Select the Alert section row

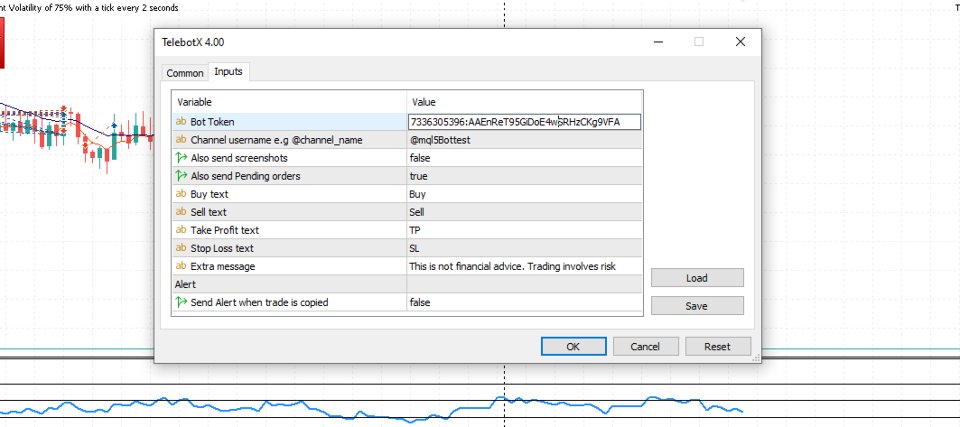(407, 285)
